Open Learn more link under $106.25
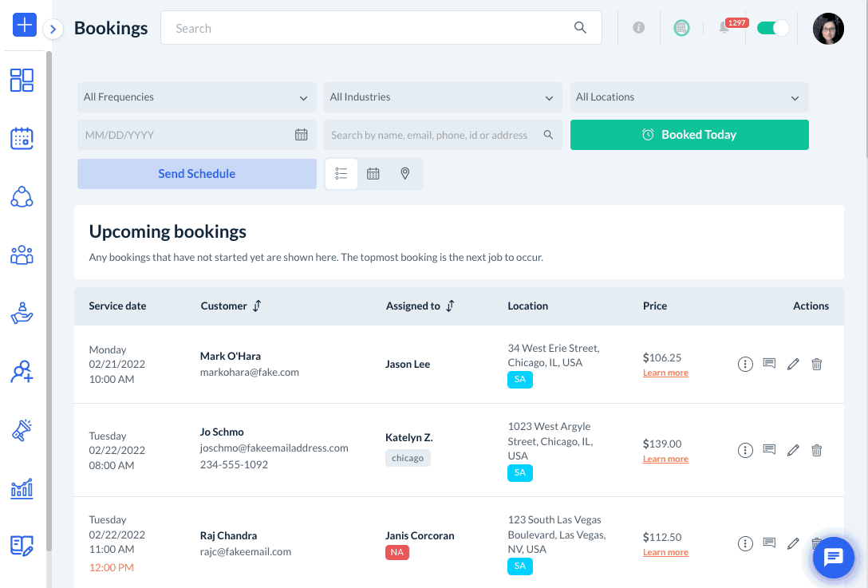 tap(665, 373)
